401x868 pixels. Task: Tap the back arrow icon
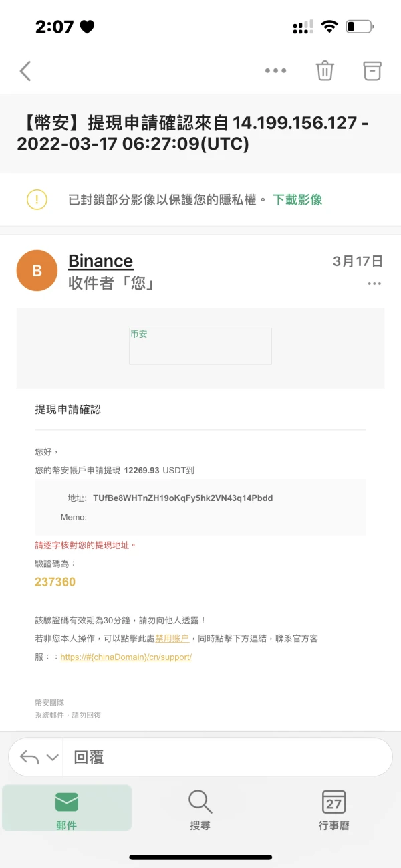(25, 70)
